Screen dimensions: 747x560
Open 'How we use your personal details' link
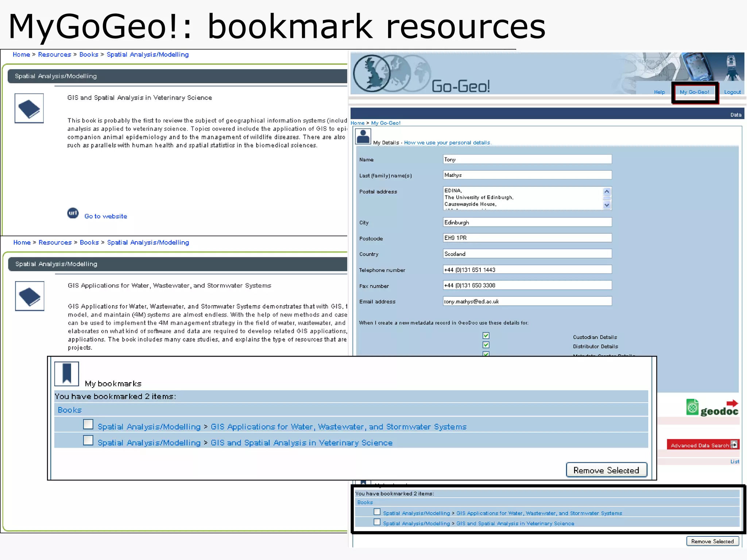448,143
